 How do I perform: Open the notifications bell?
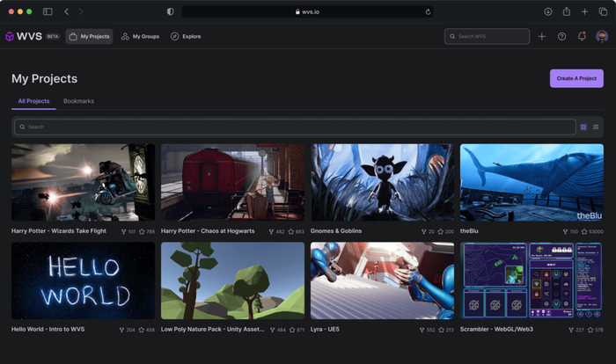[x=582, y=36]
